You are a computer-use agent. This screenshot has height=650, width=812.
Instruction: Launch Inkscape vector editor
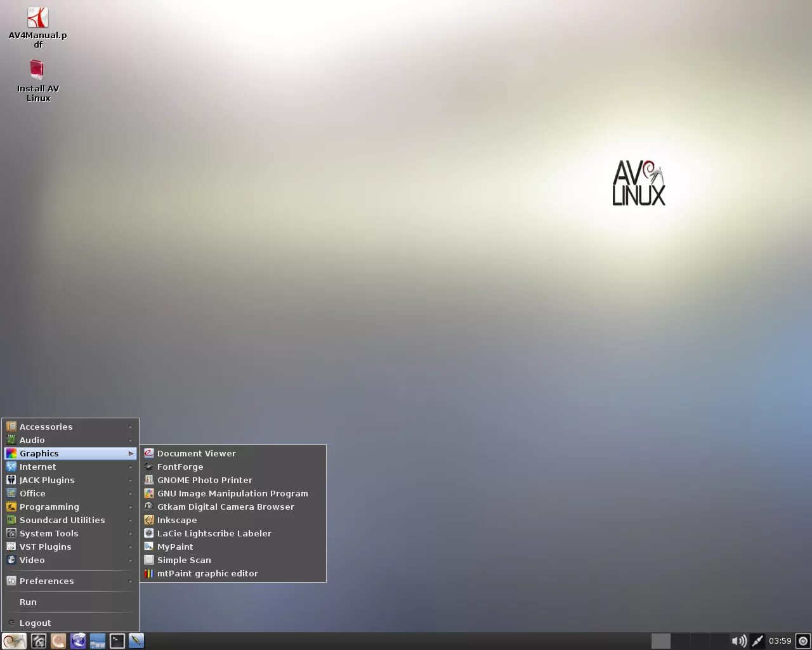point(233,520)
